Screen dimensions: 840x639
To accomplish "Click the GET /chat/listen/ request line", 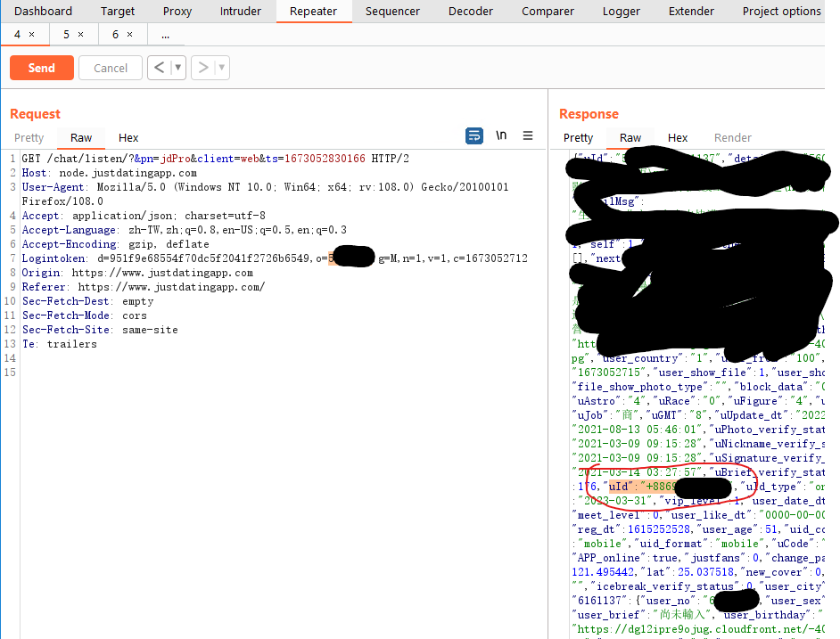I will 216,159.
